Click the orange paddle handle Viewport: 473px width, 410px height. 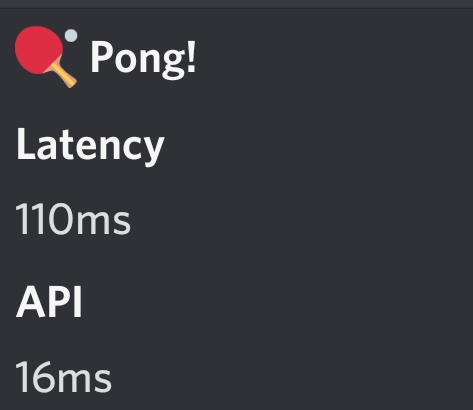tap(63, 75)
